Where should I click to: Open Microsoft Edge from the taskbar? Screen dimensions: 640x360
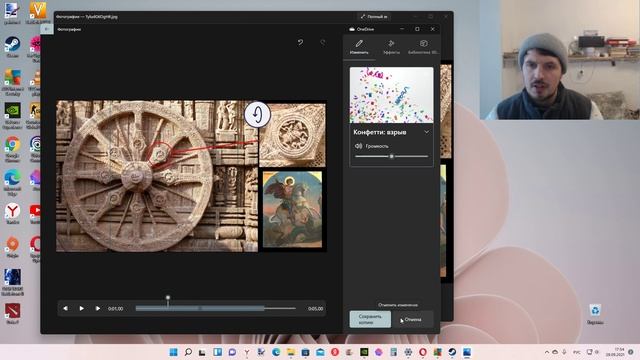(x=276, y=352)
